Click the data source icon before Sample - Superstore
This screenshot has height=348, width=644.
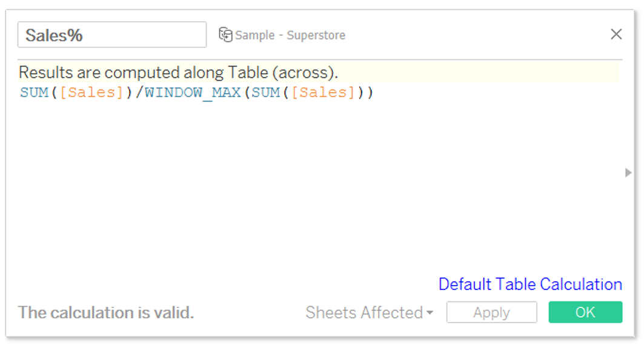coord(225,35)
